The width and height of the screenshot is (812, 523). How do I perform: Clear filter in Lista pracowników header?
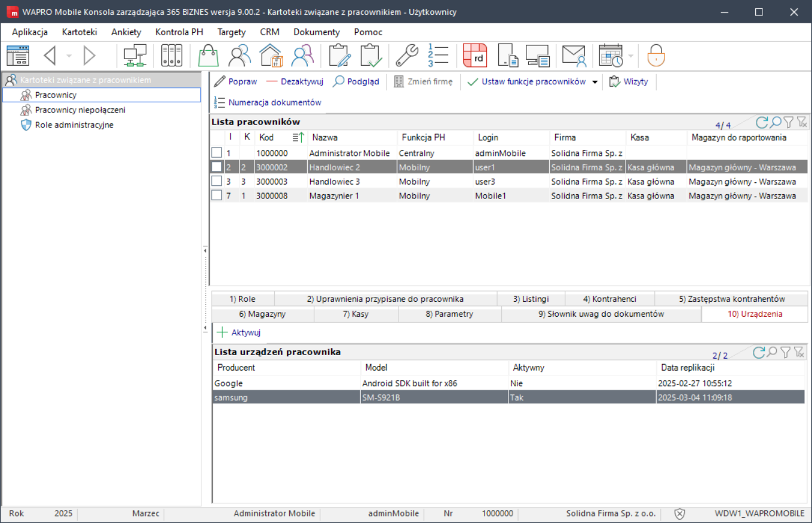click(x=802, y=123)
